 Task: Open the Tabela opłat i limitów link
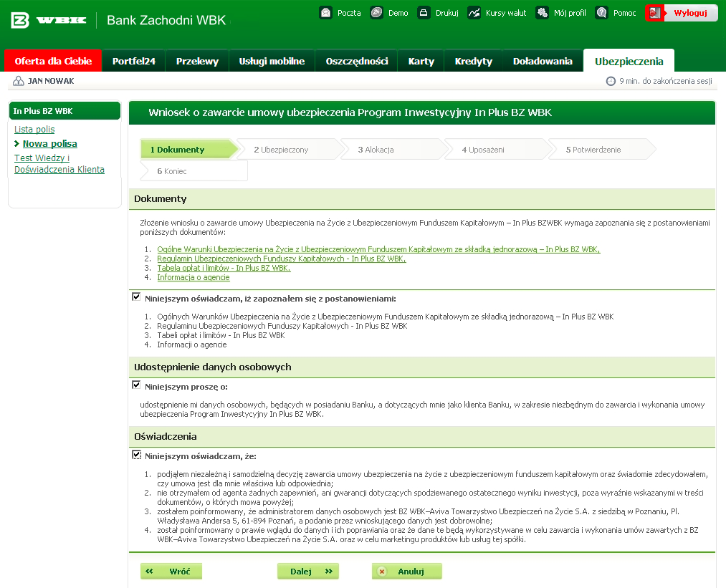pyautogui.click(x=224, y=268)
